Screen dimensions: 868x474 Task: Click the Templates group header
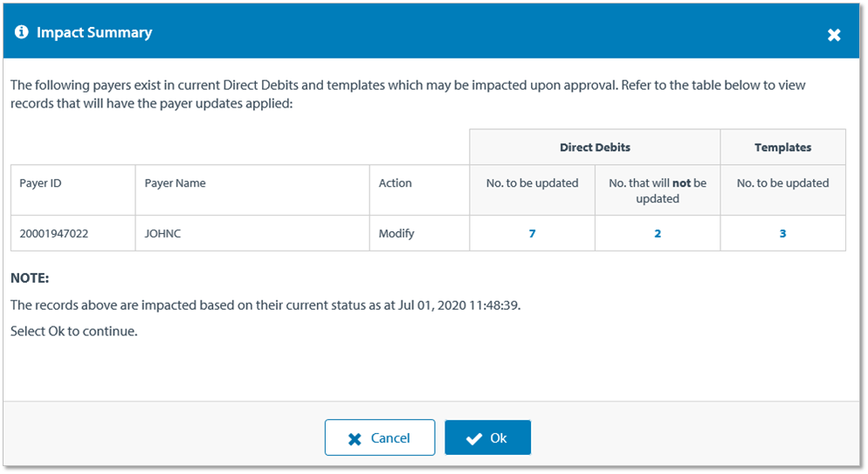[782, 148]
